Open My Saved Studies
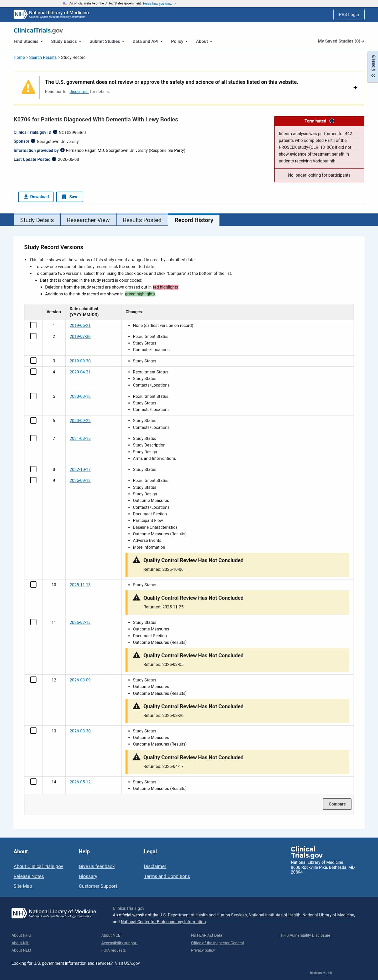The width and height of the screenshot is (378, 980). point(341,41)
